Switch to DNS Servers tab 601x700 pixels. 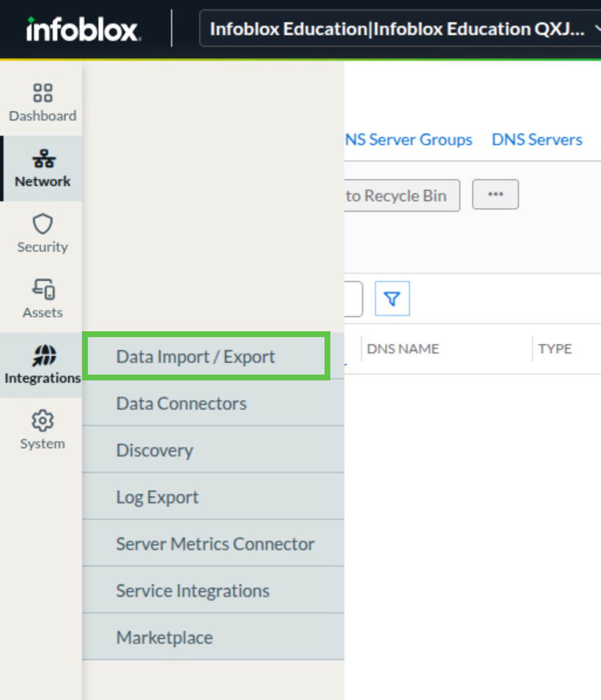click(x=537, y=140)
